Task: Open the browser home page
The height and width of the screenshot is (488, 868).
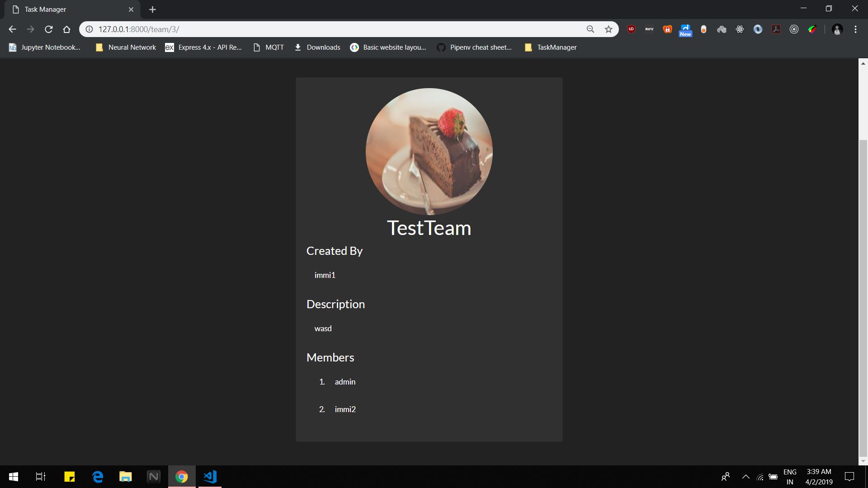Action: [x=66, y=29]
